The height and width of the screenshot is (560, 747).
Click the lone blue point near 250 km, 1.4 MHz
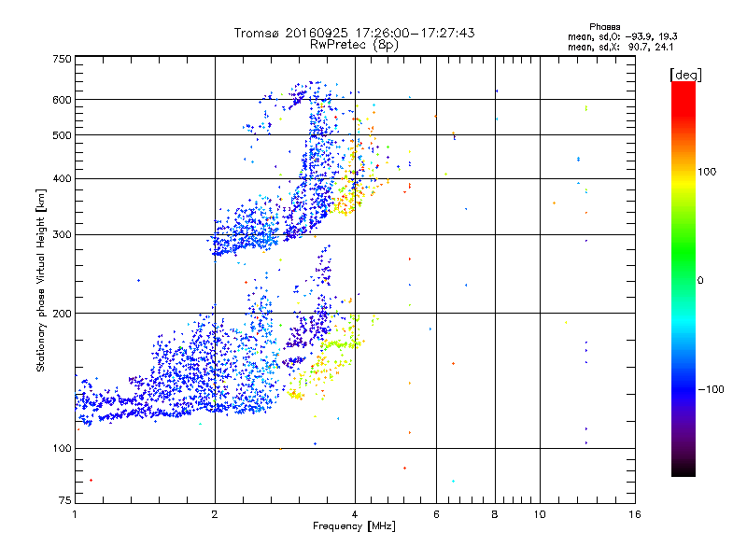138,281
